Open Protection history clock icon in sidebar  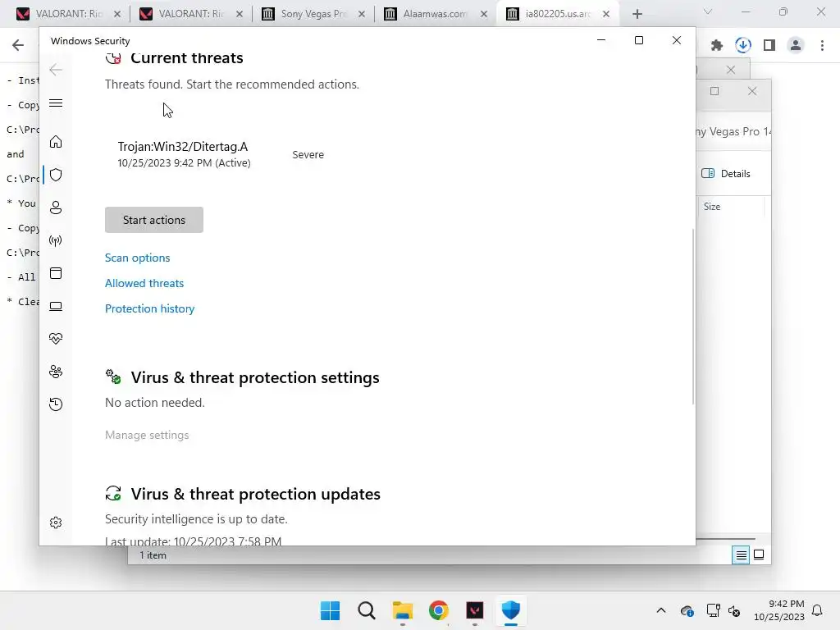(56, 404)
